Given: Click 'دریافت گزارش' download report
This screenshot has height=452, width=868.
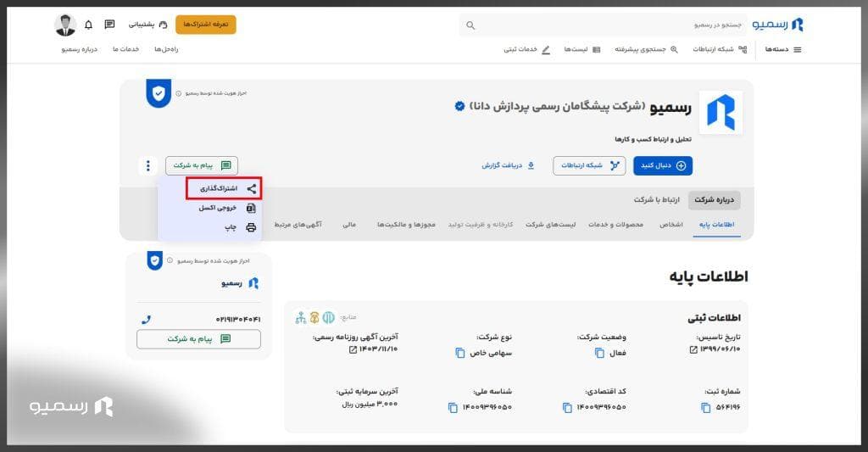Looking at the screenshot, I should pos(508,165).
